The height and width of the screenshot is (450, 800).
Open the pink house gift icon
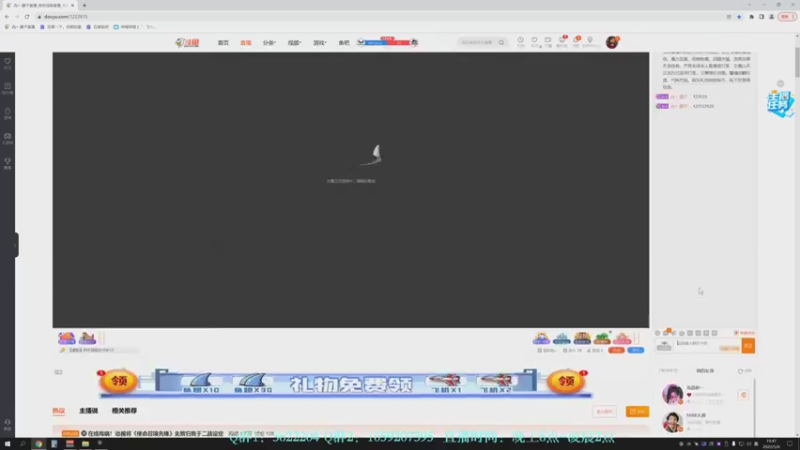pyautogui.click(x=622, y=338)
